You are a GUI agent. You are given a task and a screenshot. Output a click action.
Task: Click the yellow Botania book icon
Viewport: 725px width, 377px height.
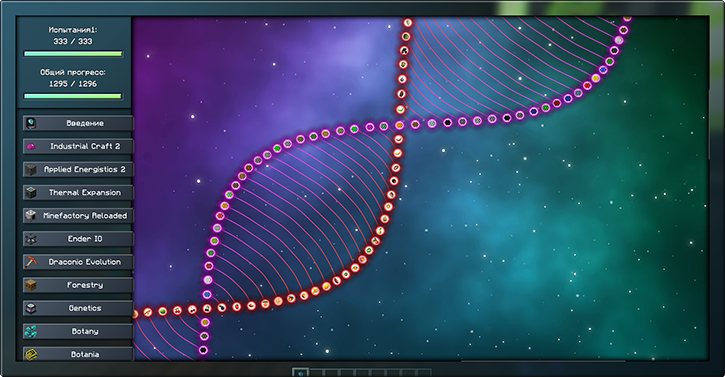[x=31, y=354]
